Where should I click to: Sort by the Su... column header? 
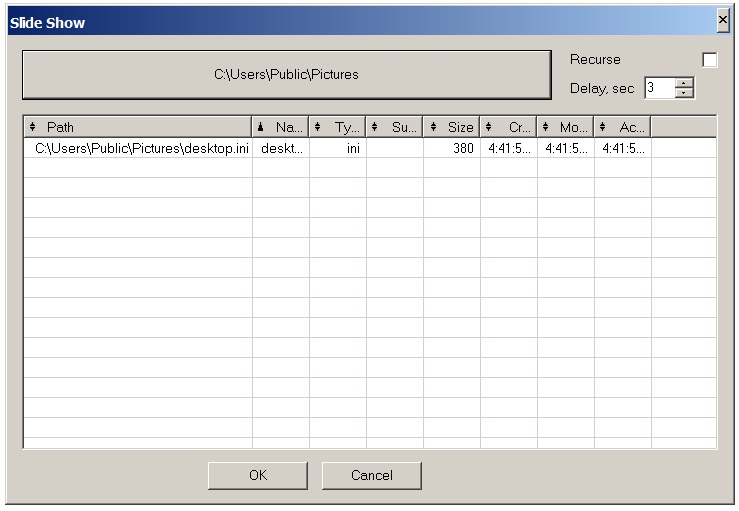click(394, 127)
